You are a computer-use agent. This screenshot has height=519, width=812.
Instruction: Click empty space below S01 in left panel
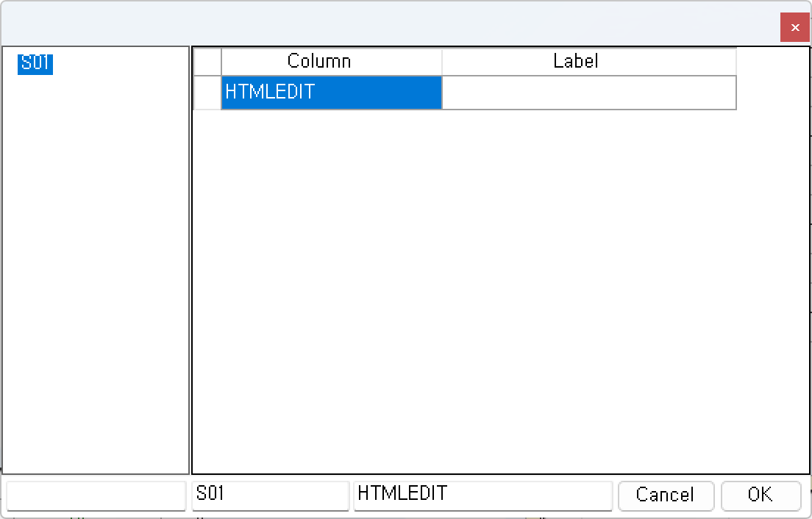[x=96, y=257]
